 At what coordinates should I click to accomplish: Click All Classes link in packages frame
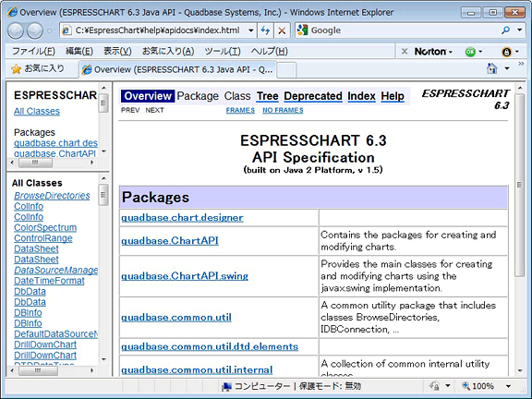(x=37, y=111)
